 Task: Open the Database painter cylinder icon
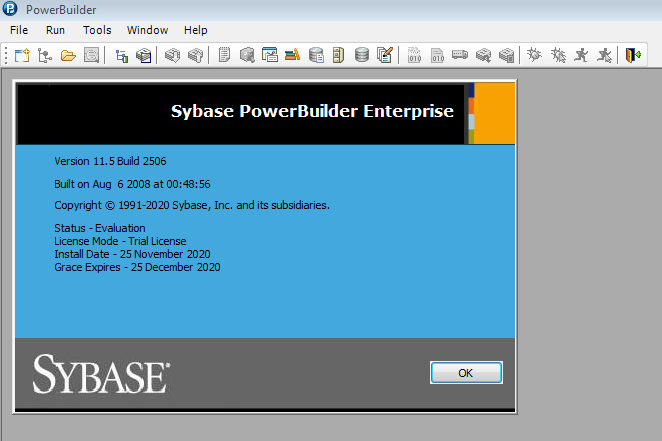click(x=361, y=55)
